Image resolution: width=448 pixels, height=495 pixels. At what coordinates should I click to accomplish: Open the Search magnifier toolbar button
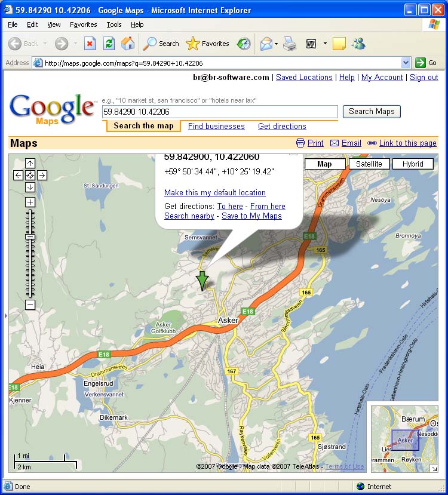[x=161, y=44]
